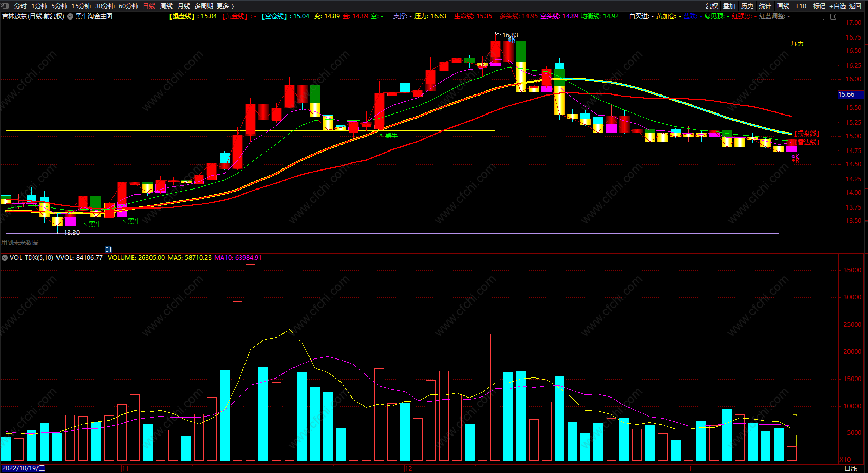The image size is (868, 473).
Task: Click the 压力 resistance line label
Action: tap(798, 44)
